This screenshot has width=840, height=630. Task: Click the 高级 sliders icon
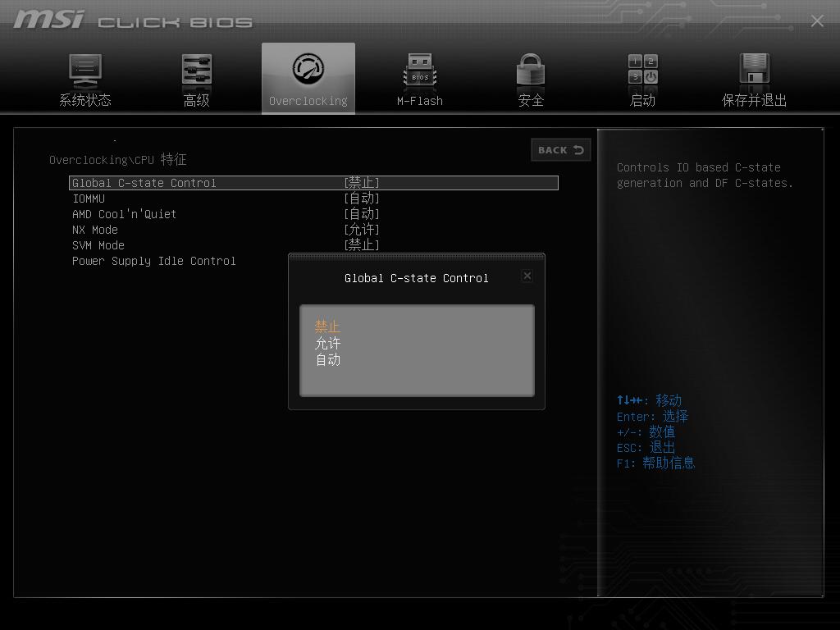click(196, 71)
